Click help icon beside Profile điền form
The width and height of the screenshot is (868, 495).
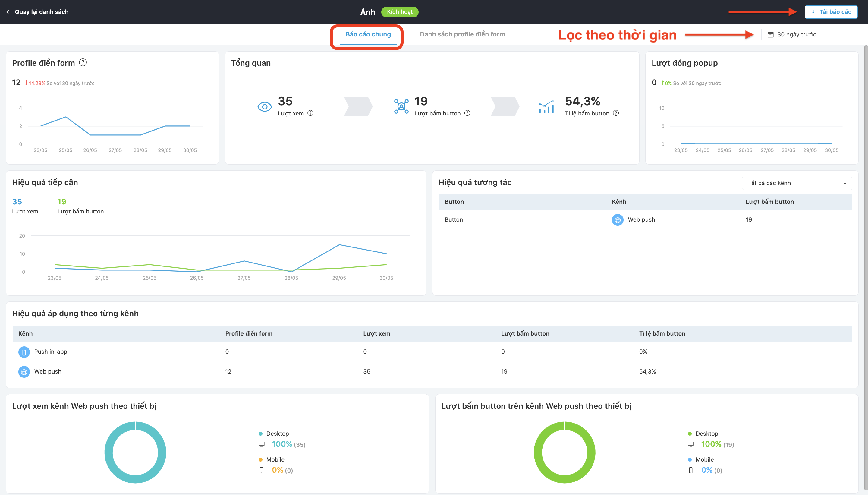[83, 63]
